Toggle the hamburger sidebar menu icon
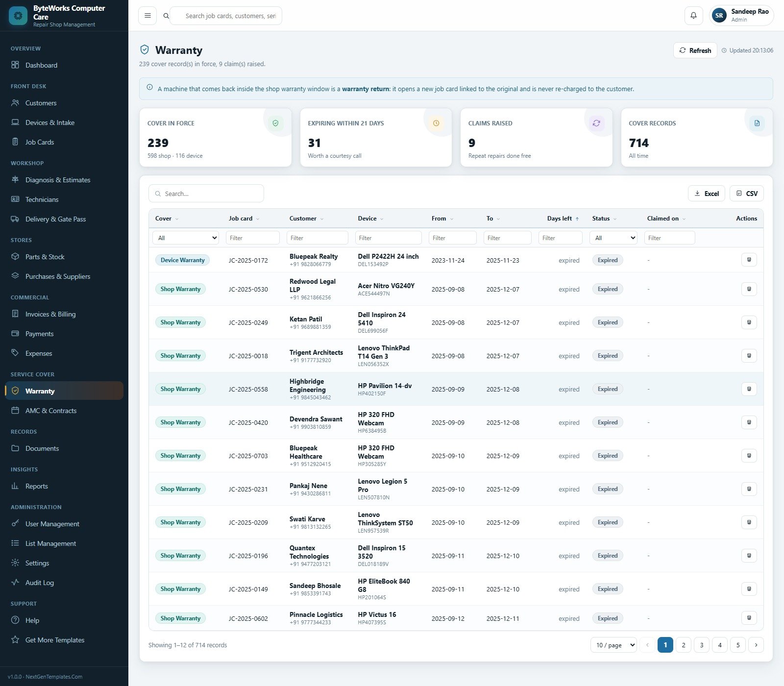784x686 pixels. tap(147, 16)
